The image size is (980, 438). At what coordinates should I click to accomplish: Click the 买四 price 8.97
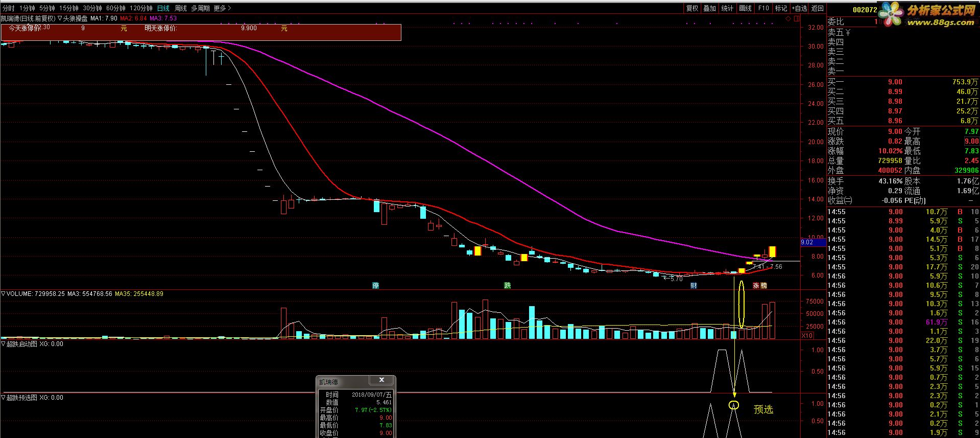[x=895, y=111]
